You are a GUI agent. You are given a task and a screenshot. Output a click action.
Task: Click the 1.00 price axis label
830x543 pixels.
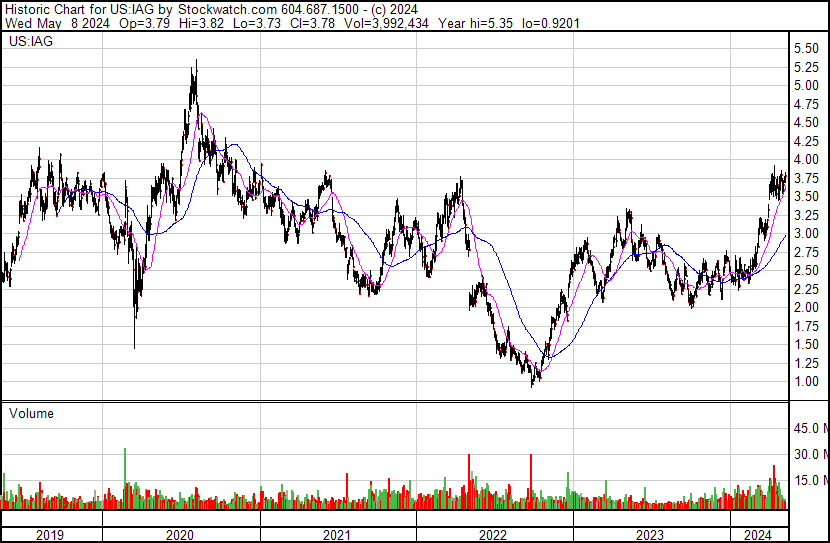tap(807, 381)
